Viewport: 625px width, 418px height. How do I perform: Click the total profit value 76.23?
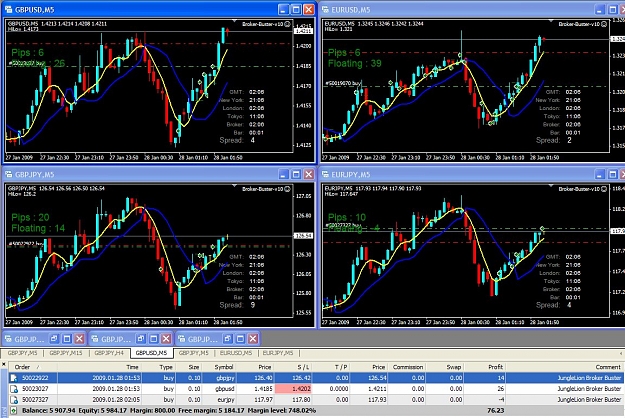[x=495, y=410]
